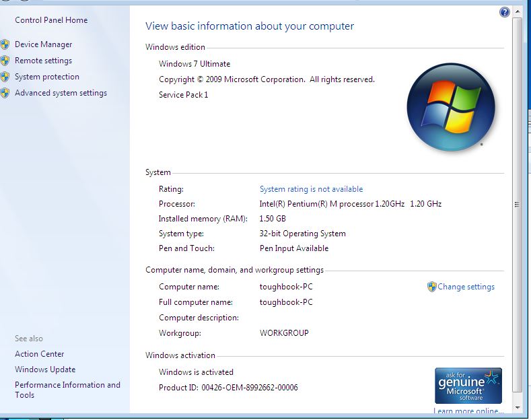Click Full computer name value 'toughbook-PC'
531x420 pixels.
click(286, 302)
